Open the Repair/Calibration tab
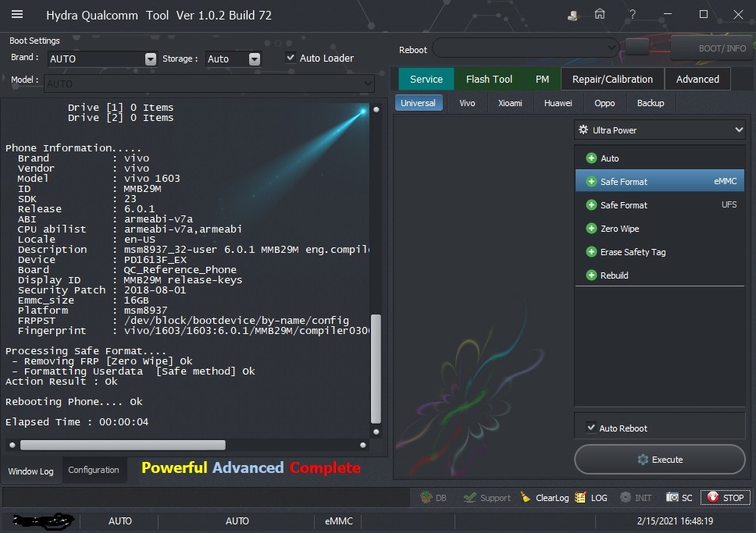 (x=612, y=79)
